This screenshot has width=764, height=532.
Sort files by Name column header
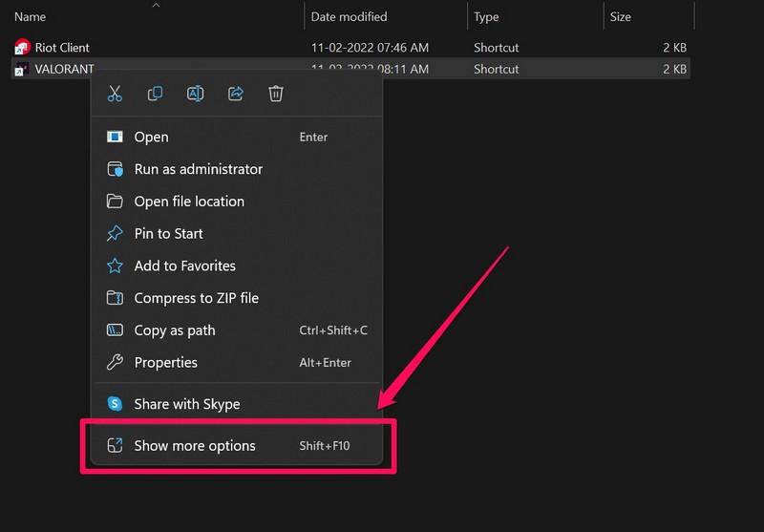click(x=31, y=16)
